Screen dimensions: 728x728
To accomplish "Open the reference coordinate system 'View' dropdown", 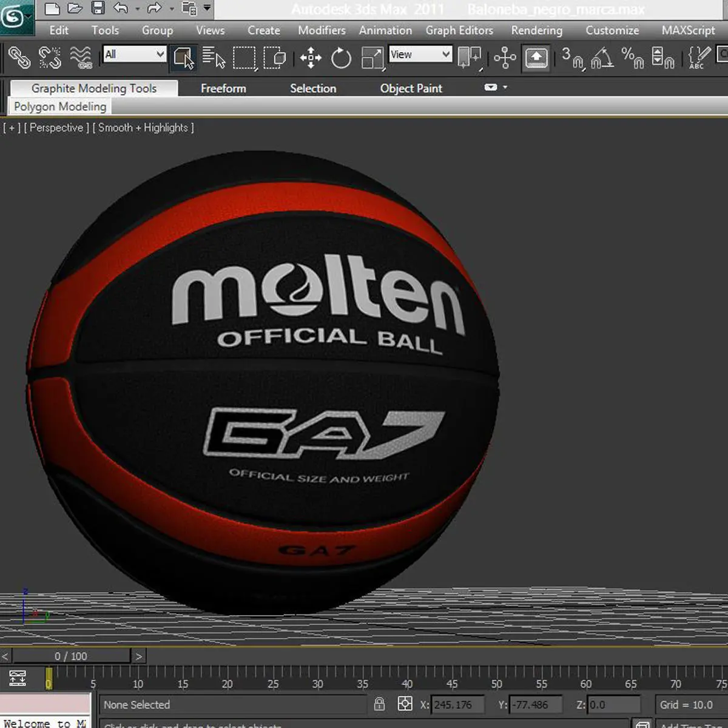I will (x=420, y=54).
